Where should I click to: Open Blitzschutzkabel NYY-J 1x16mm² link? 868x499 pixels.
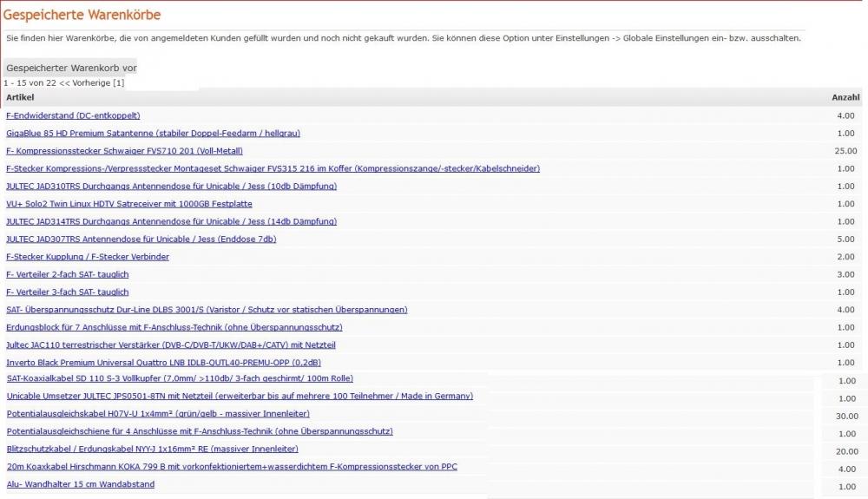(152, 449)
